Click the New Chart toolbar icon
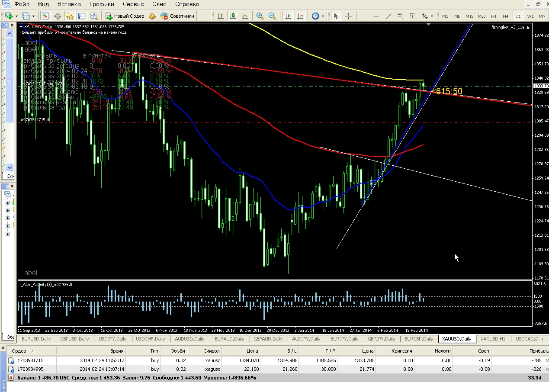549x392 pixels. tap(8, 16)
